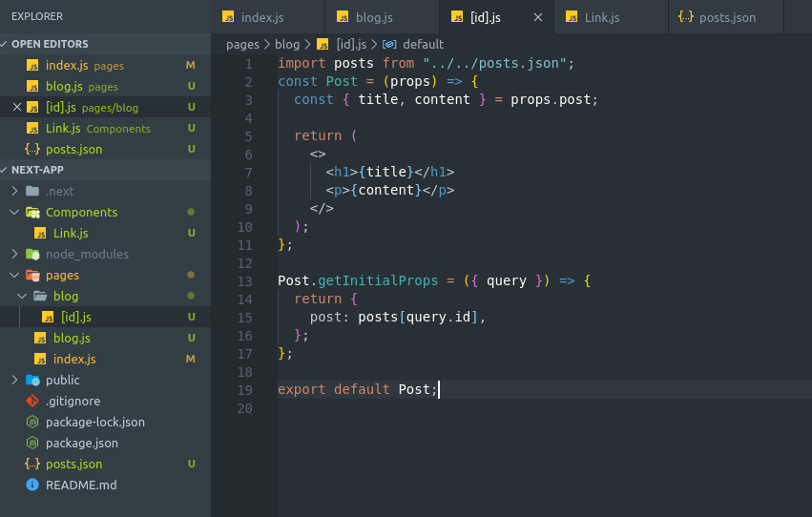Expand the public folder chevron
This screenshot has height=517, width=812.
tap(14, 380)
